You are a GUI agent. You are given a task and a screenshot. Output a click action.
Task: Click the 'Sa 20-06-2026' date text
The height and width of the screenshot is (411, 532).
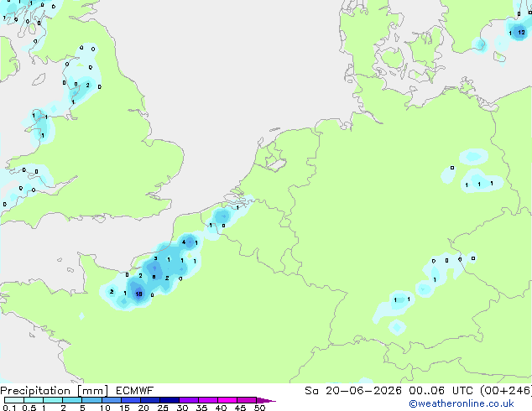point(353,391)
